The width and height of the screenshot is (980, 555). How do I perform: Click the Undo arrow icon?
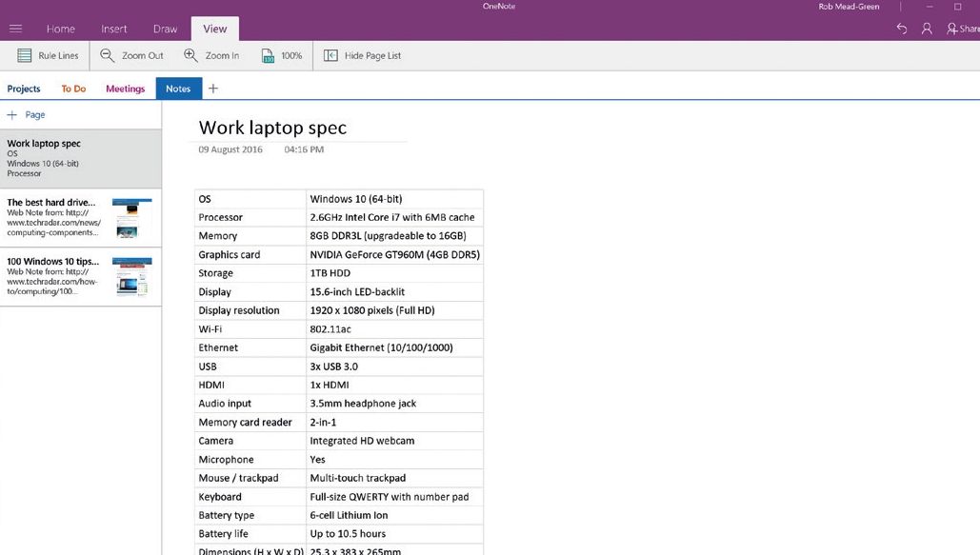point(901,30)
